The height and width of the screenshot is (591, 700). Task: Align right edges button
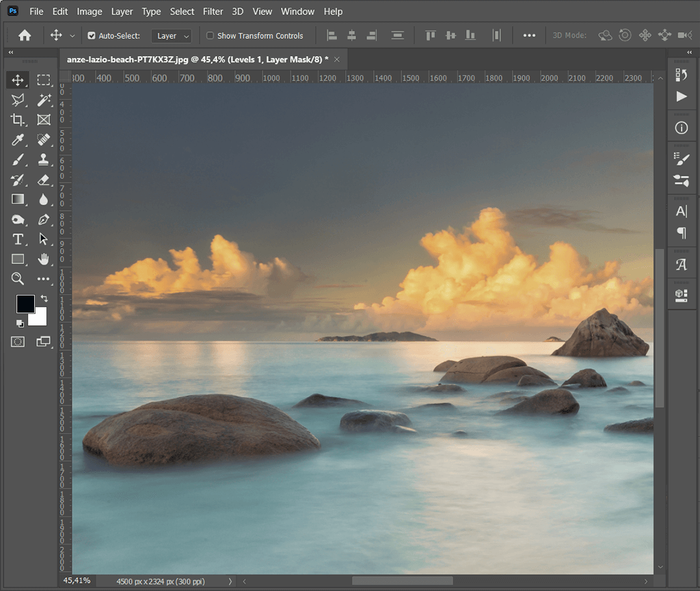point(371,36)
